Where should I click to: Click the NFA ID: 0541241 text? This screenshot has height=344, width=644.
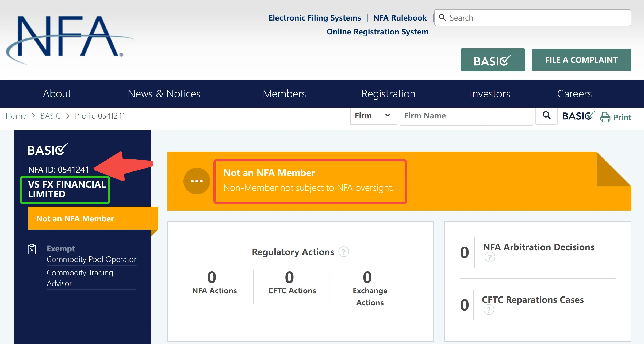point(59,170)
